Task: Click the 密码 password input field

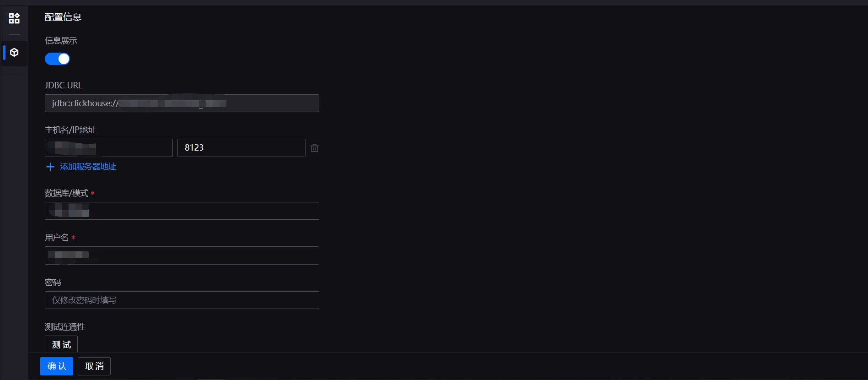Action: click(182, 300)
